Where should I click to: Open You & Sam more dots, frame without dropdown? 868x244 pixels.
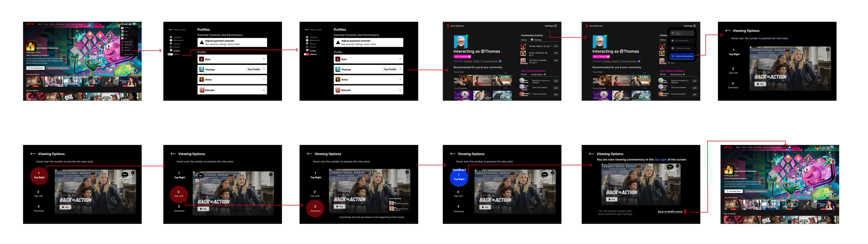click(506, 73)
